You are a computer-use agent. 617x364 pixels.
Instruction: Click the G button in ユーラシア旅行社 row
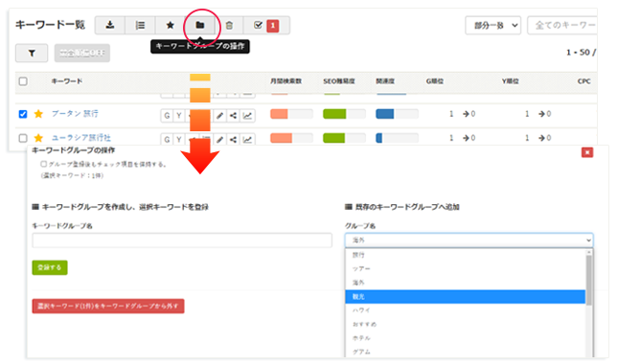(x=167, y=139)
